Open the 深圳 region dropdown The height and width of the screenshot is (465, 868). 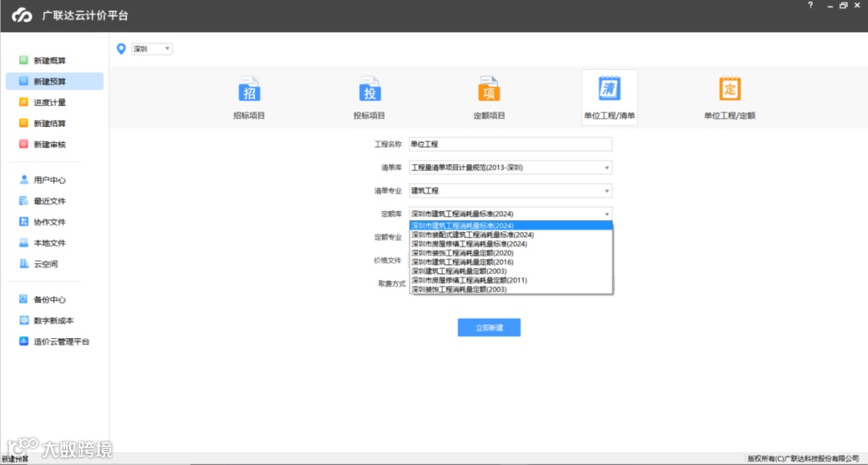coord(152,49)
